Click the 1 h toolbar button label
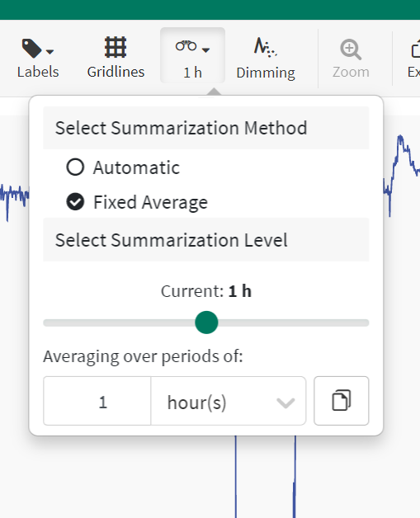Image resolution: width=420 pixels, height=518 pixels. pyautogui.click(x=192, y=73)
